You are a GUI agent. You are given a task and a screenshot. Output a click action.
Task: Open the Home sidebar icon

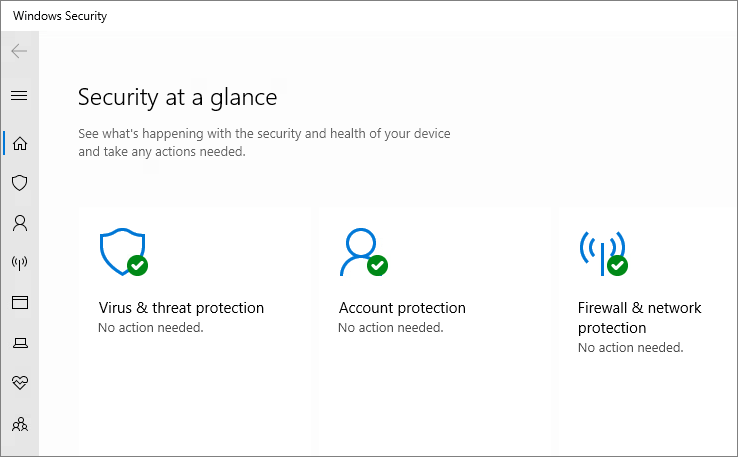[x=19, y=143]
